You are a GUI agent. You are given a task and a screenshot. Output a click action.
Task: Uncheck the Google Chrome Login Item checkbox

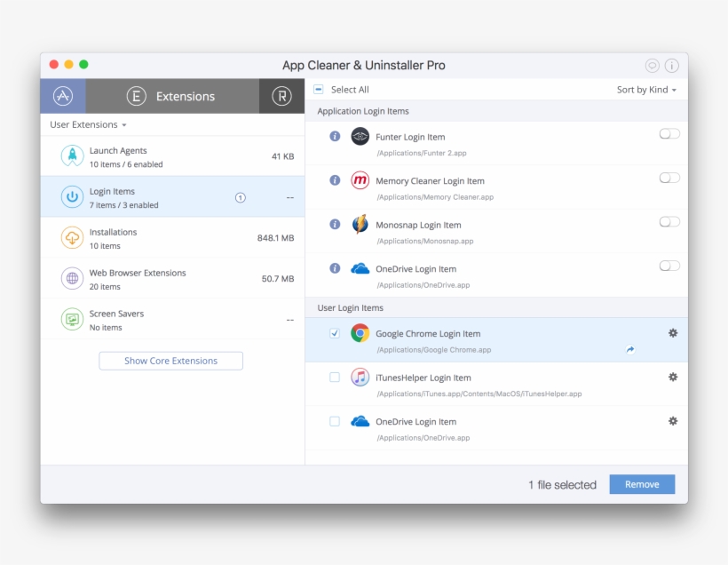pyautogui.click(x=335, y=333)
